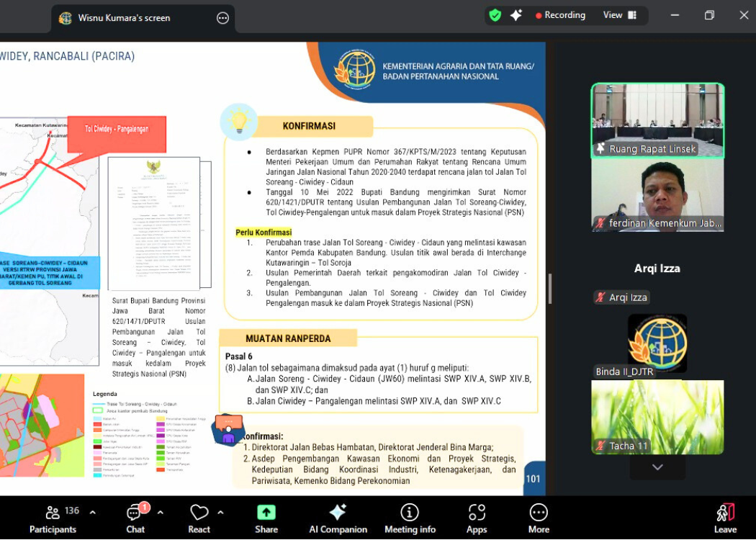
Task: Select ferdinan Kemenkum video thumbnail
Action: pos(657,194)
